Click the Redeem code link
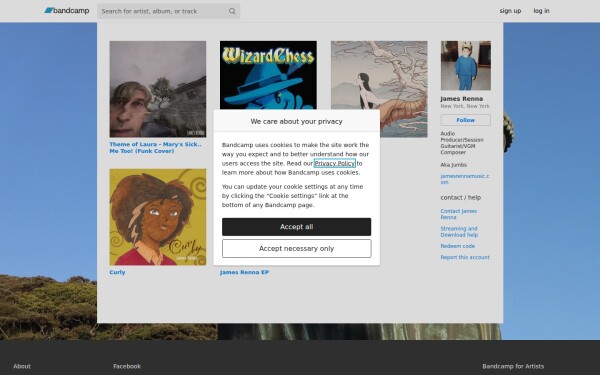Screen dimensions: 600x375 (457, 246)
